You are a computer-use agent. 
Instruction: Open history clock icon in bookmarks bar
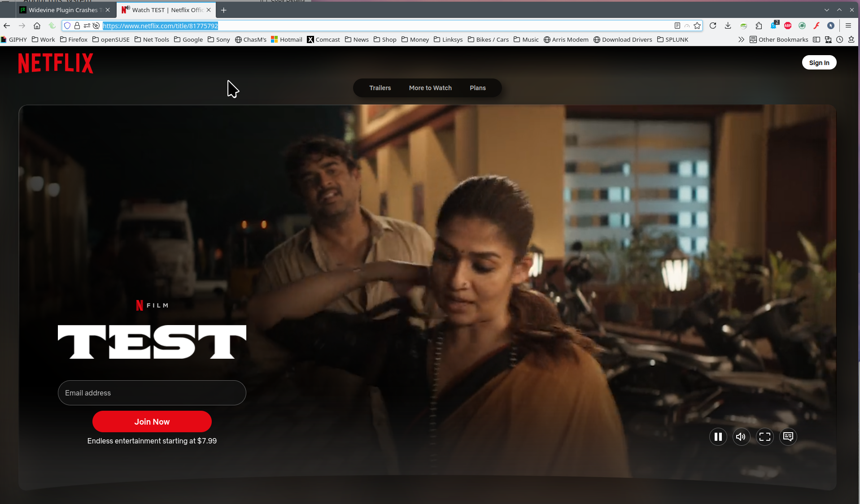(840, 39)
